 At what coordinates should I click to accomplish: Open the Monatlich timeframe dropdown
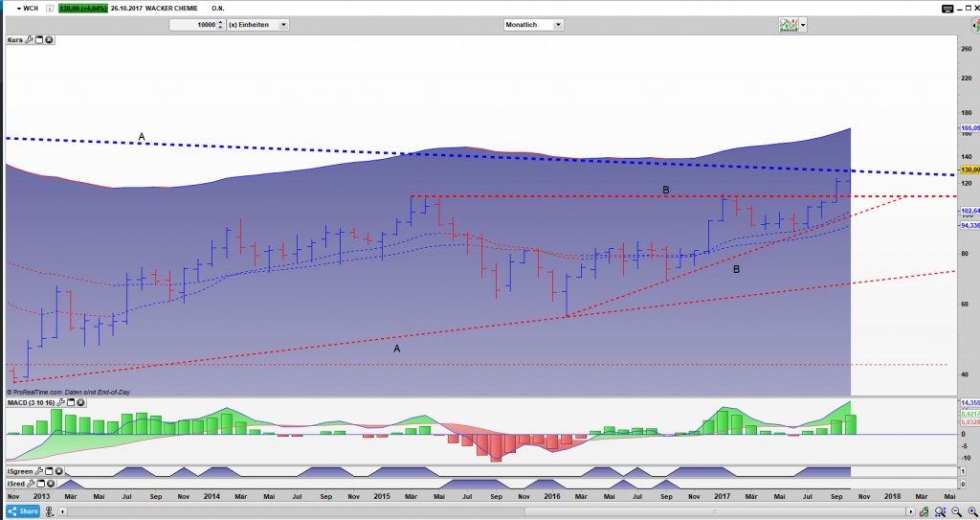coord(558,25)
